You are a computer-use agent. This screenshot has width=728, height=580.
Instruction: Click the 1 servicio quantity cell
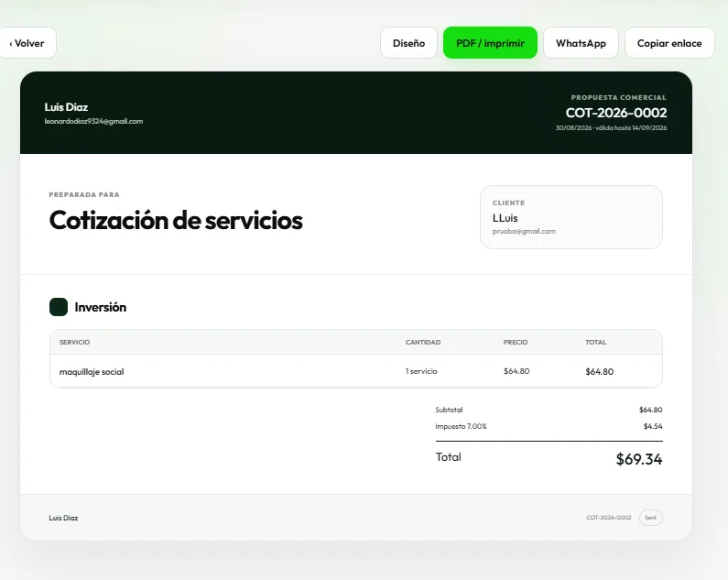(421, 371)
